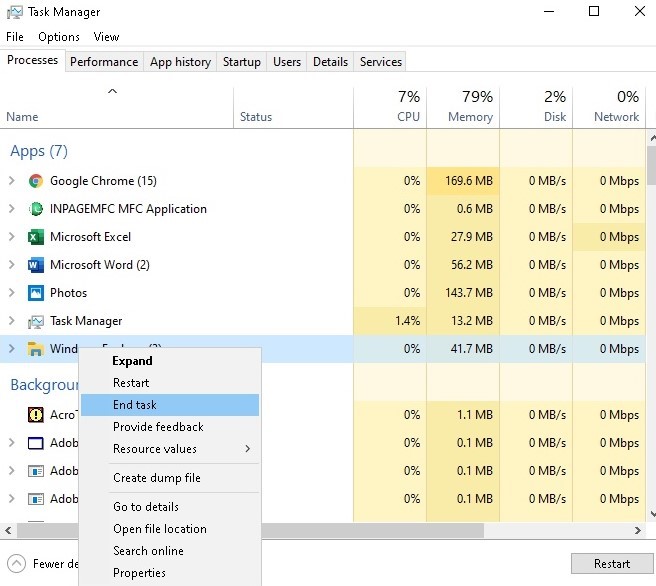The width and height of the screenshot is (656, 586).
Task: Expand the Microsoft Word (2) group
Action: pyautogui.click(x=12, y=265)
